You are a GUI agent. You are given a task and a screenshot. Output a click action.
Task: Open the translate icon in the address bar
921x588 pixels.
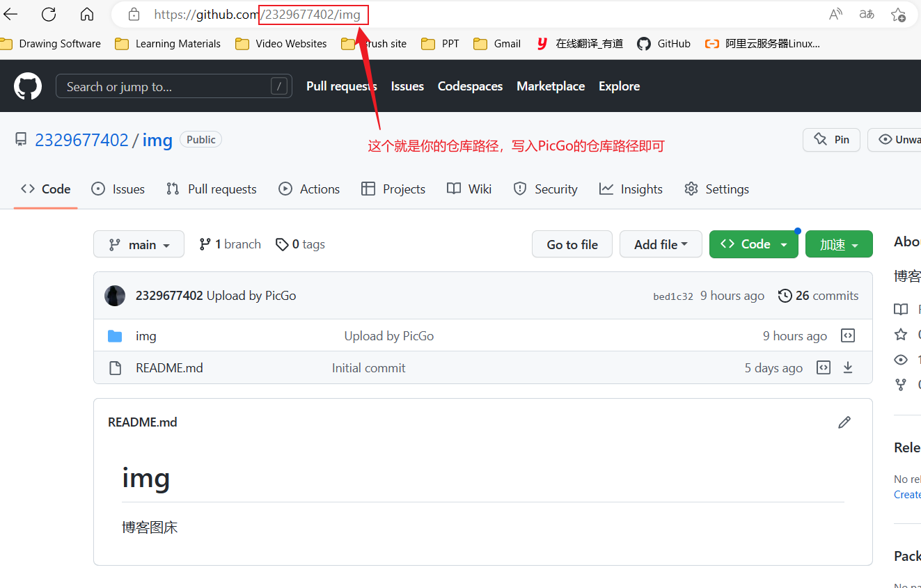coord(867,14)
